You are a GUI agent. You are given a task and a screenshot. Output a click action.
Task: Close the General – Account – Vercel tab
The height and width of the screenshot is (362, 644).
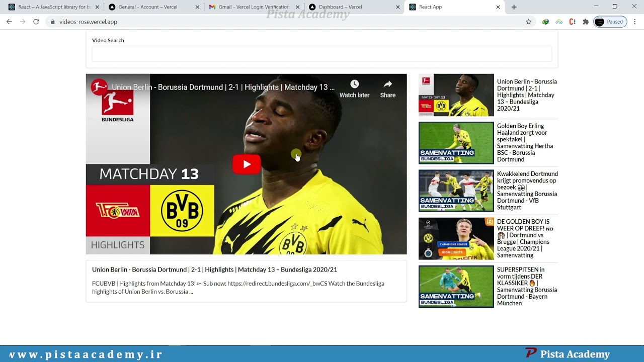point(198,7)
